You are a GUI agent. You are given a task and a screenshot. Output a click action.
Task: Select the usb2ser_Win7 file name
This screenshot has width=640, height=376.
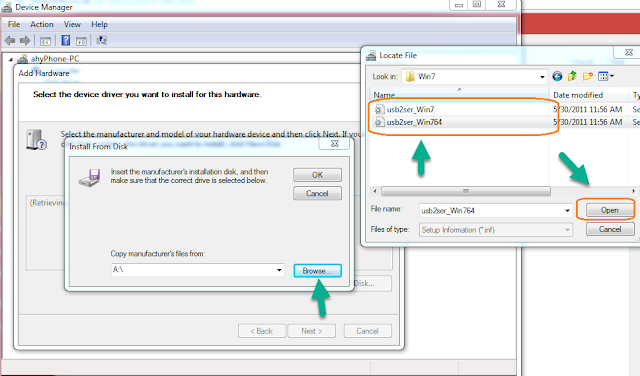(410, 109)
